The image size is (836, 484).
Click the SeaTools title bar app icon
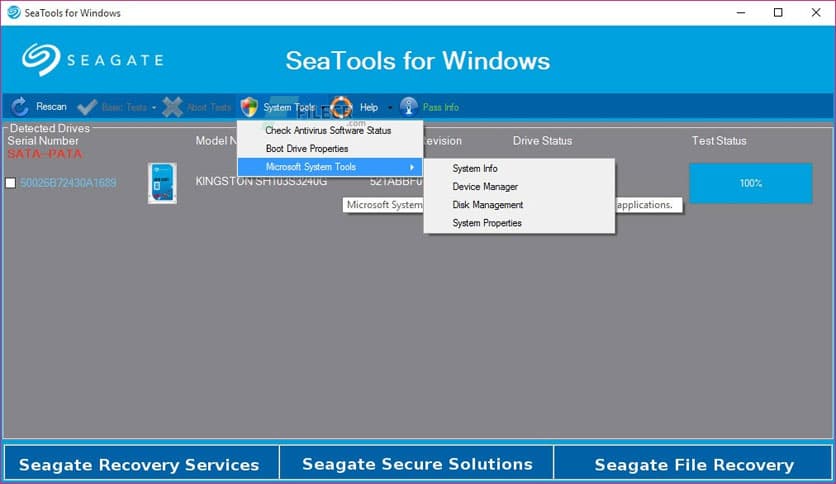[x=14, y=12]
